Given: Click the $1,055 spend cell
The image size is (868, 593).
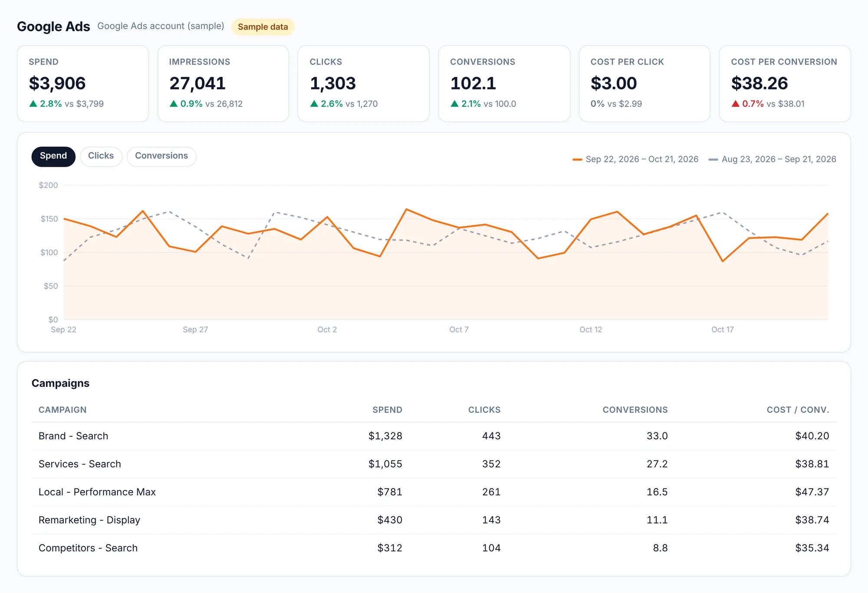Looking at the screenshot, I should 385,464.
